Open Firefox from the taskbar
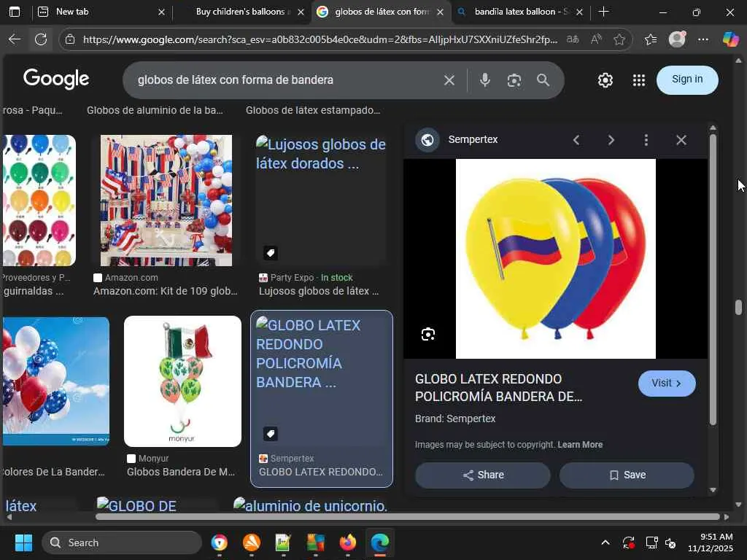The height and width of the screenshot is (560, 747). tap(348, 542)
